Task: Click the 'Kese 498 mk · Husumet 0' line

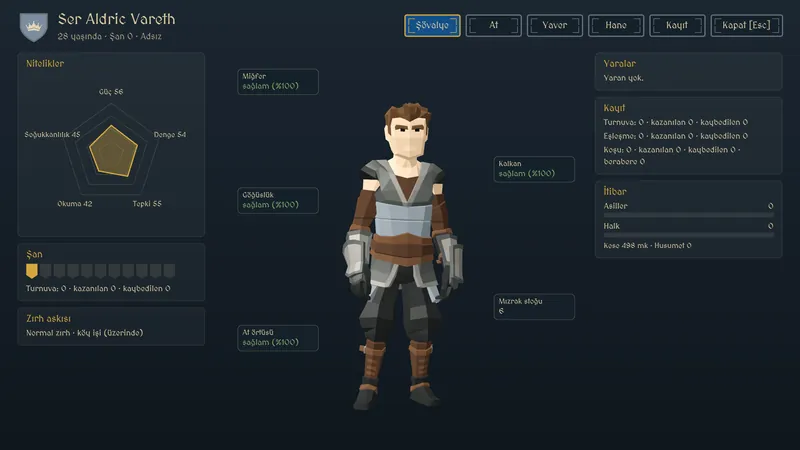Action: [x=647, y=245]
